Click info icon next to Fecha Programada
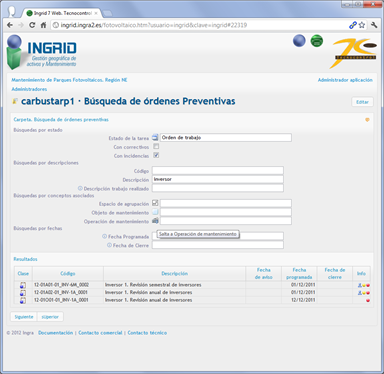Image resolution: width=384 pixels, height=374 pixels. click(104, 236)
